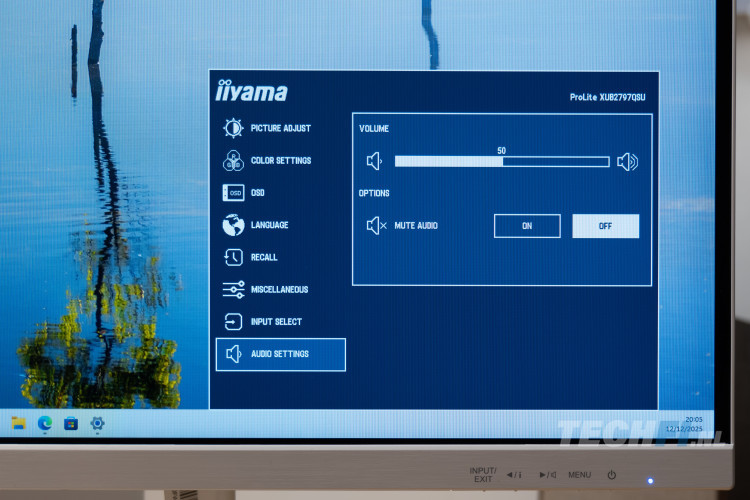Open the Audio Settings menu entry
Viewport: 750px width, 500px height.
pyautogui.click(x=280, y=354)
